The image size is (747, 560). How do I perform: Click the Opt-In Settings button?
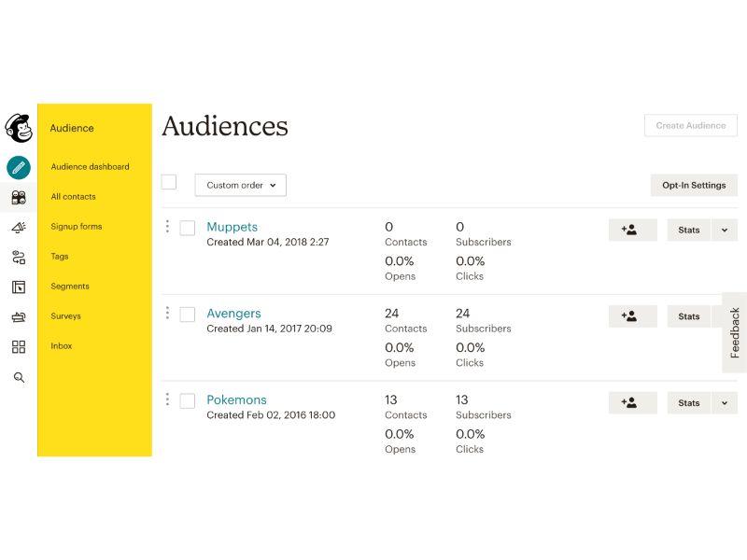click(x=694, y=185)
